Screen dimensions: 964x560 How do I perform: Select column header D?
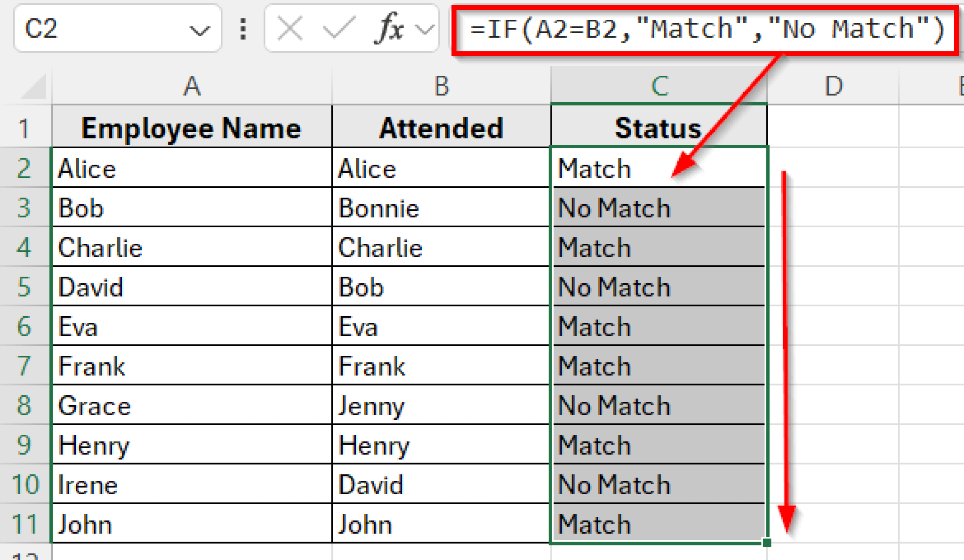coord(835,86)
